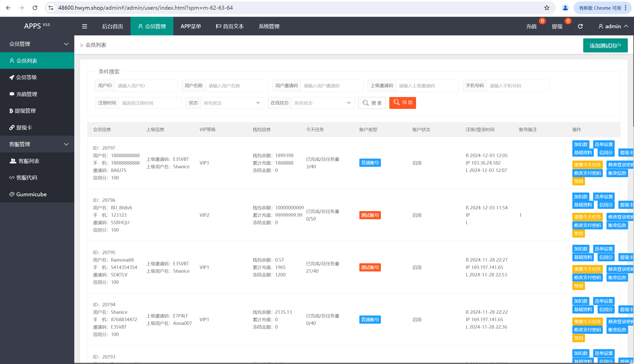Open 提现管理 bitcoin sidebar item

(x=25, y=111)
